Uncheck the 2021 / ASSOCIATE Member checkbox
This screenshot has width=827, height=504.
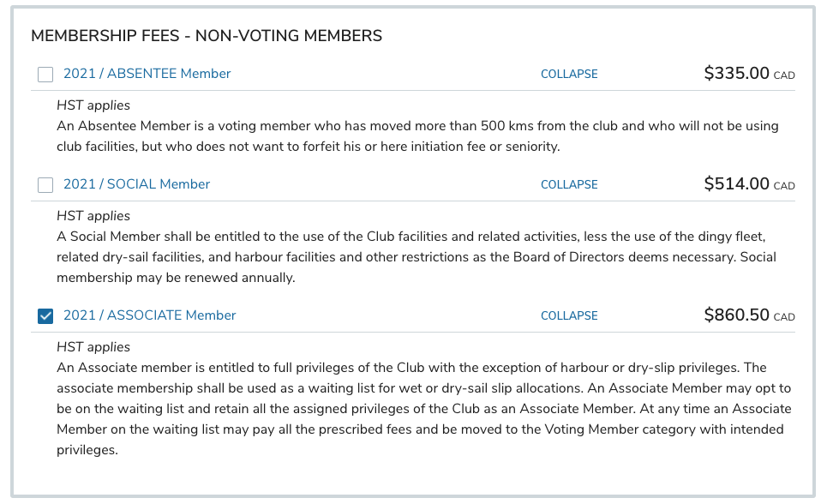(45, 316)
